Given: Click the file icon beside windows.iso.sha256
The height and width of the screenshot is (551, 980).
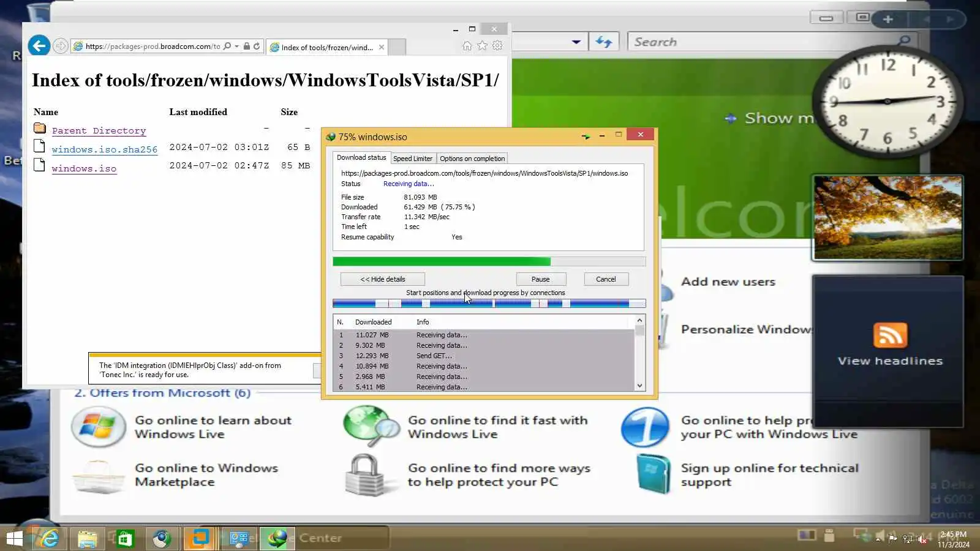Looking at the screenshot, I should point(40,146).
